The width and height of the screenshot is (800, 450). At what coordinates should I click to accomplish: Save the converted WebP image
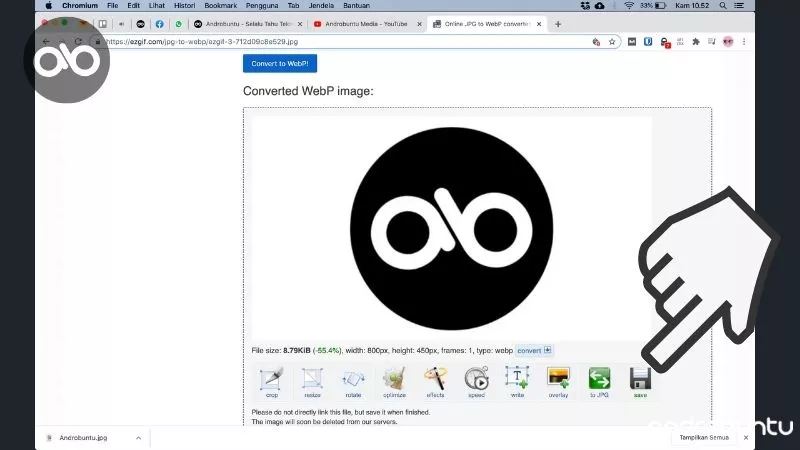coord(640,382)
